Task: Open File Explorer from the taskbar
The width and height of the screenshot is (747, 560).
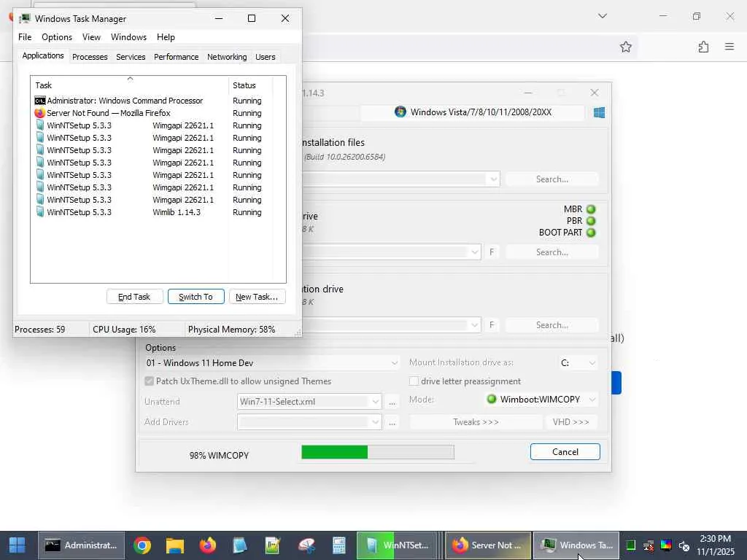Action: click(175, 545)
